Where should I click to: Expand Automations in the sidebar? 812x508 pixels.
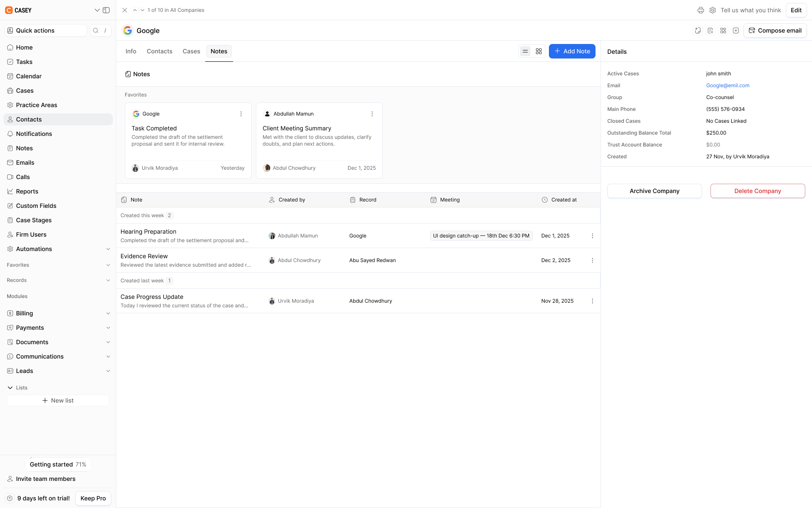(x=108, y=249)
